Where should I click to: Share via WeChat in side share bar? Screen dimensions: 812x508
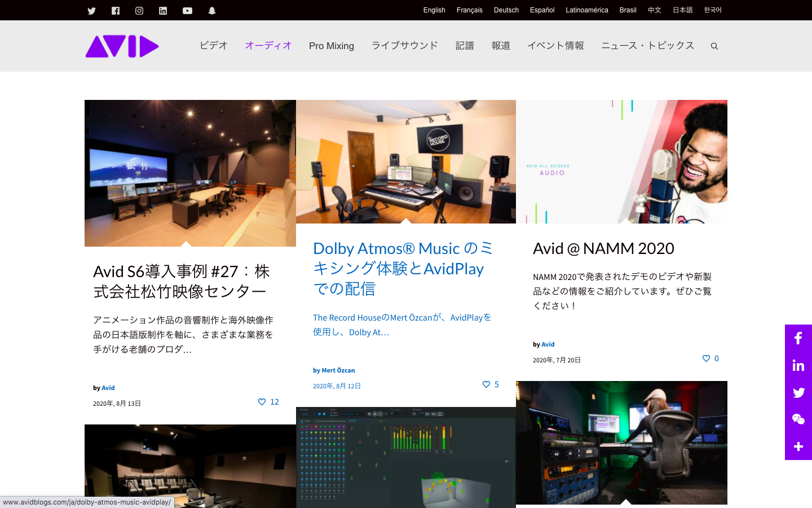798,419
